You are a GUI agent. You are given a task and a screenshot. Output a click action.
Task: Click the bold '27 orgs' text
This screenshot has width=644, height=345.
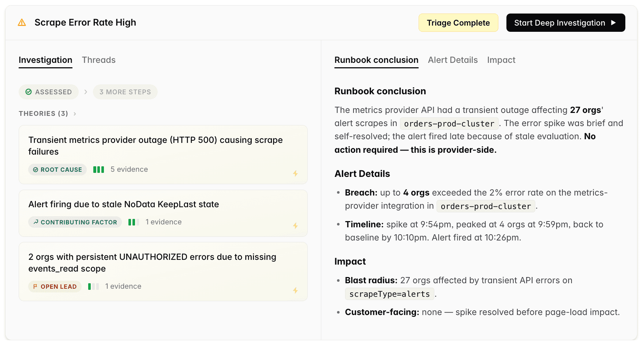585,110
